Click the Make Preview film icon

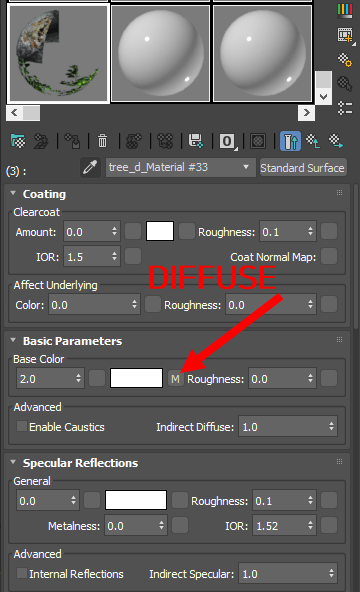pos(346,36)
